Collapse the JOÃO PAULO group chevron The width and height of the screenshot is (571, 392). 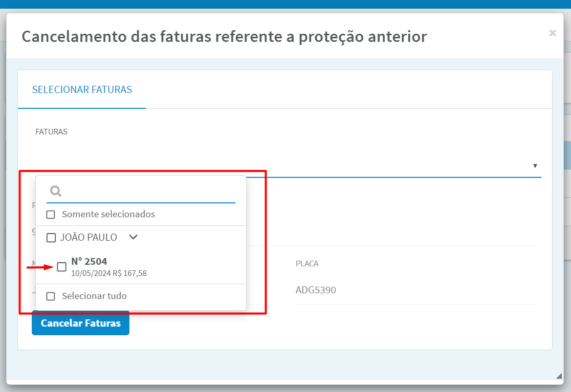[133, 237]
